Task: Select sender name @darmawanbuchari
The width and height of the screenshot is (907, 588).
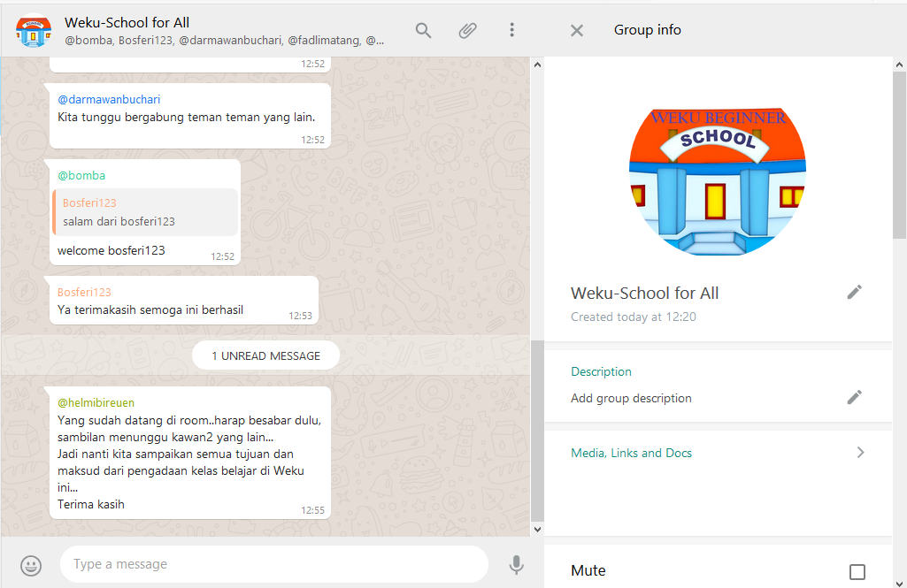Action: (109, 99)
